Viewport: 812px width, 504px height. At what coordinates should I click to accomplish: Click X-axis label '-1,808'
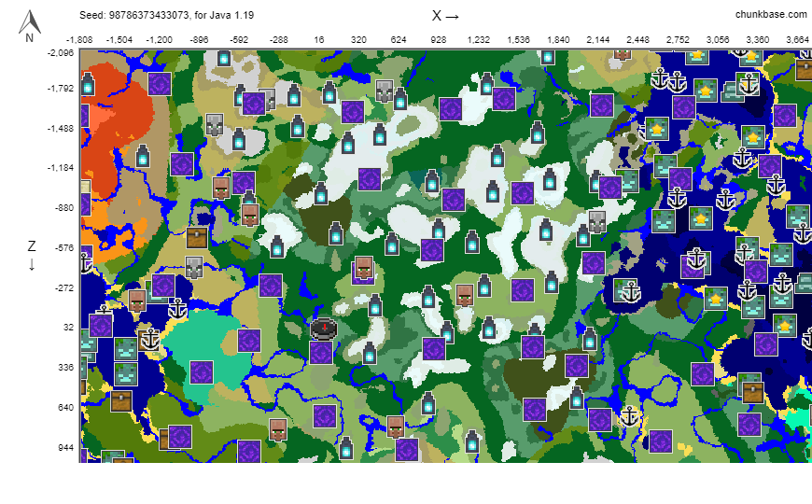click(x=79, y=40)
